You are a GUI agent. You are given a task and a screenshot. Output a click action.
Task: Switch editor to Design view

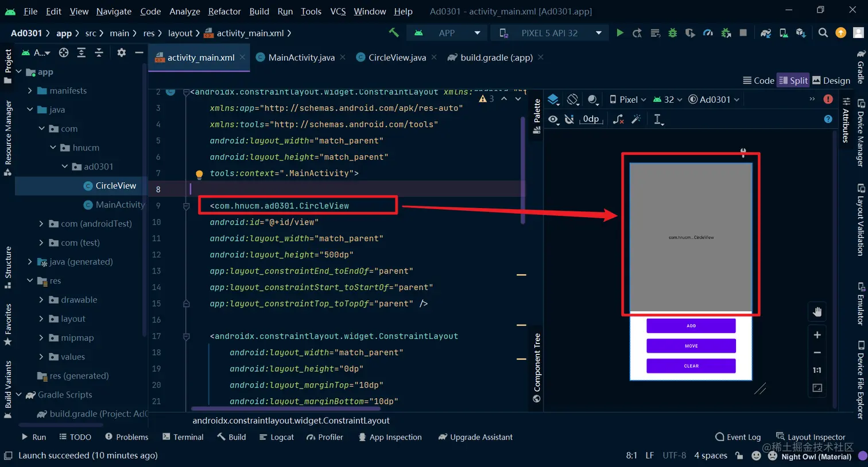[x=831, y=80]
